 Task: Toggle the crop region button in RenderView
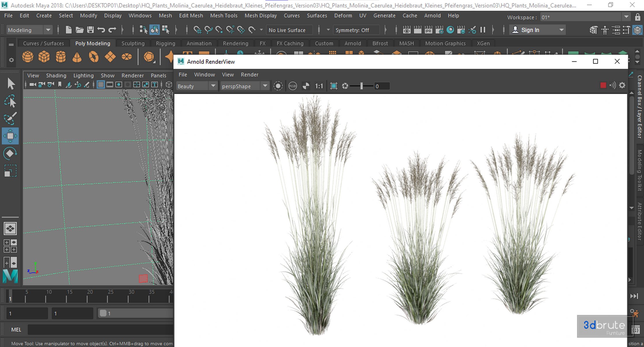[x=334, y=86]
